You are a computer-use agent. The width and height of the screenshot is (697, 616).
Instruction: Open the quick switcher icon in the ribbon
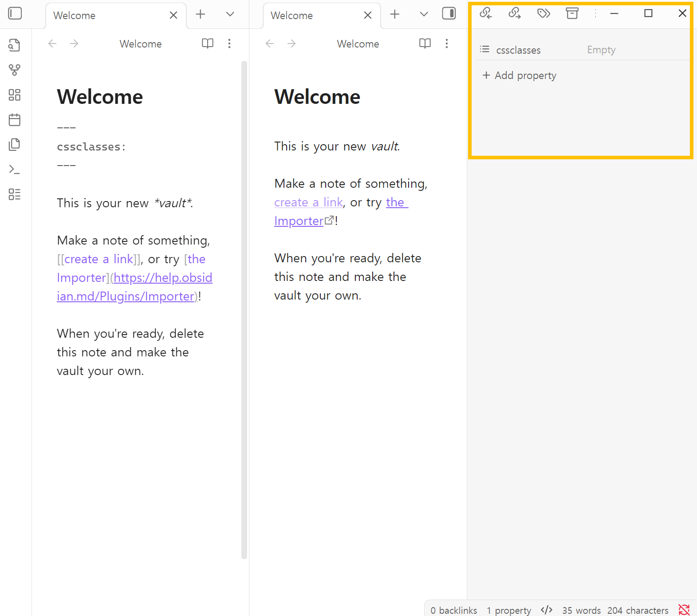tap(15, 45)
